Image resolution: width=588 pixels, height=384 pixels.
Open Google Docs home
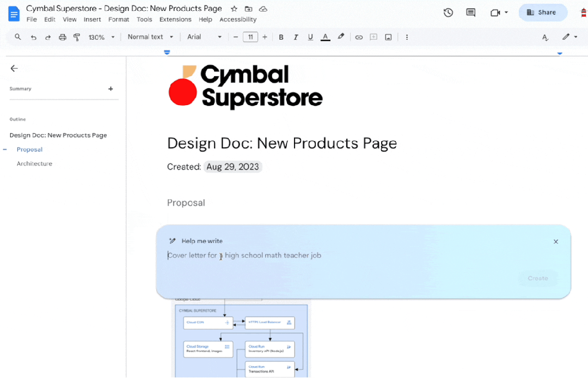pyautogui.click(x=14, y=14)
